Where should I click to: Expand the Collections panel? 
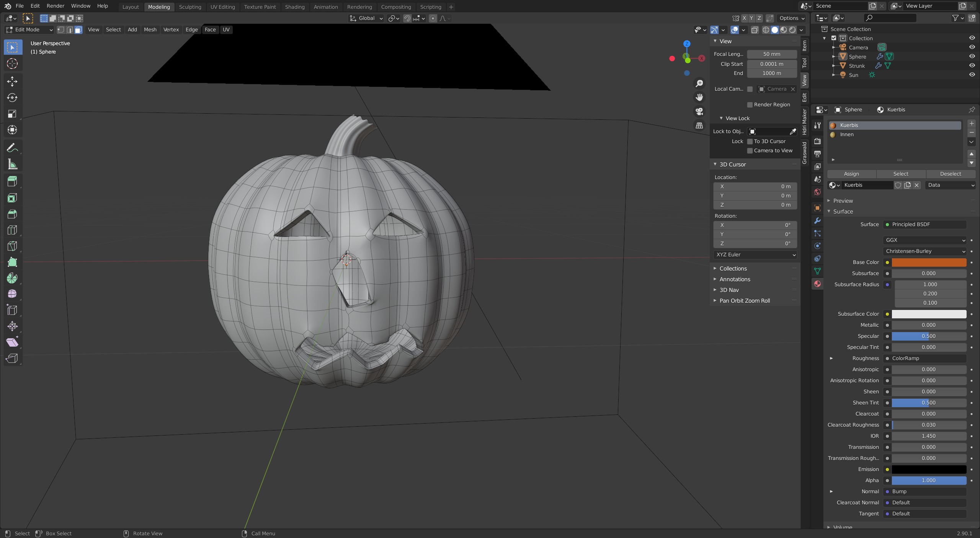coord(733,269)
